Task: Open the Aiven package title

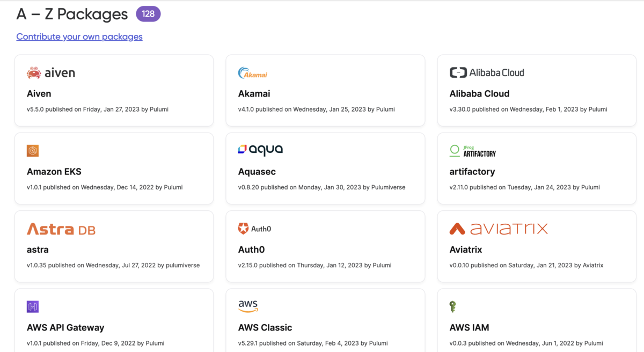Action: point(39,93)
